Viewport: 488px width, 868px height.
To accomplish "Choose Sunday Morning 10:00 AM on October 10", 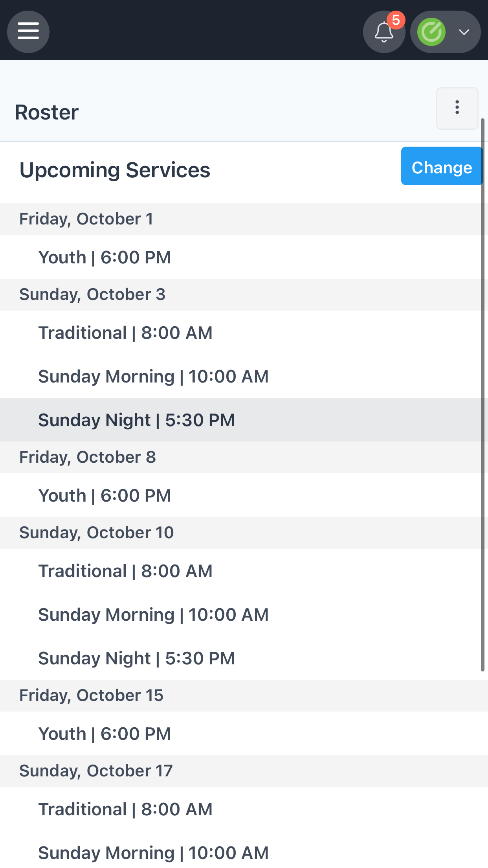I will pyautogui.click(x=244, y=614).
